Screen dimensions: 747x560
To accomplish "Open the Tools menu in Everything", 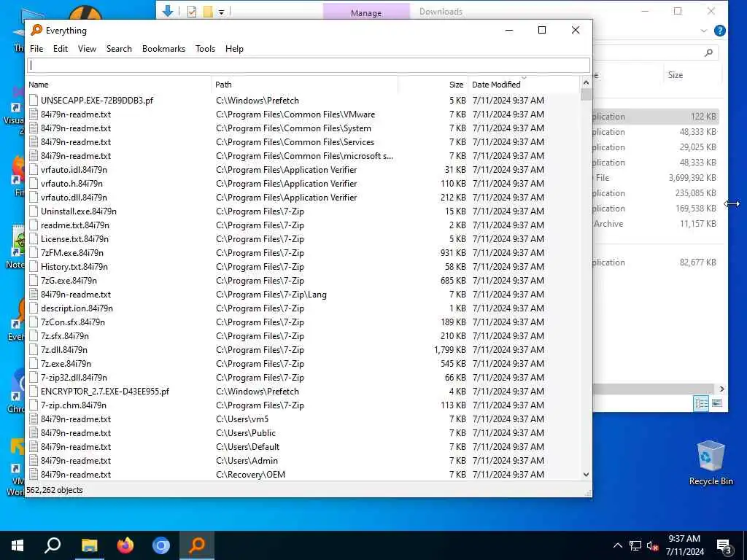I will (205, 49).
